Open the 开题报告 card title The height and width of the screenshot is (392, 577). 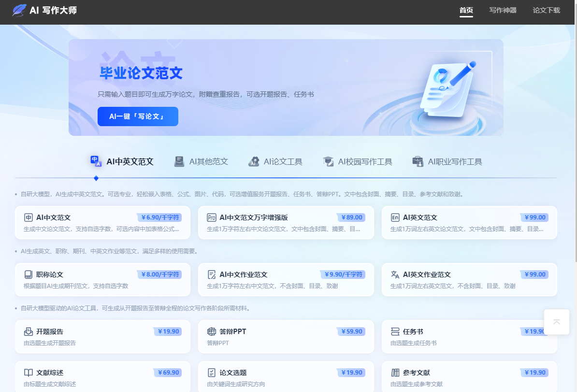tap(50, 332)
